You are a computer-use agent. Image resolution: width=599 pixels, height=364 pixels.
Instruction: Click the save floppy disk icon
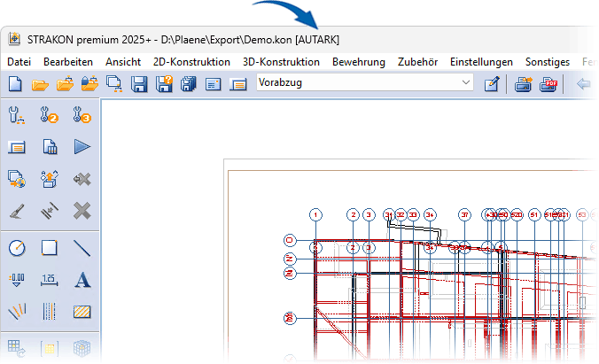coord(139,84)
